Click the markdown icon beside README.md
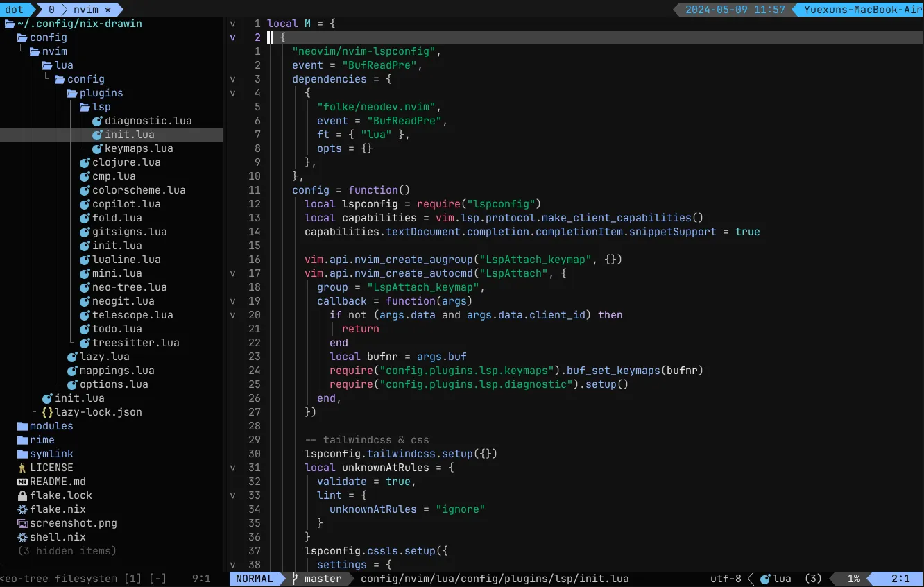 22,481
